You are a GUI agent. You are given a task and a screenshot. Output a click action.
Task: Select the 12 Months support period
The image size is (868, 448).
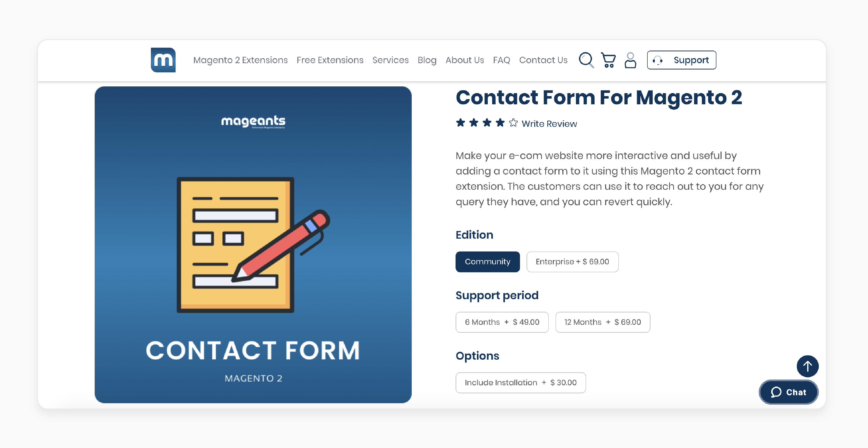602,322
